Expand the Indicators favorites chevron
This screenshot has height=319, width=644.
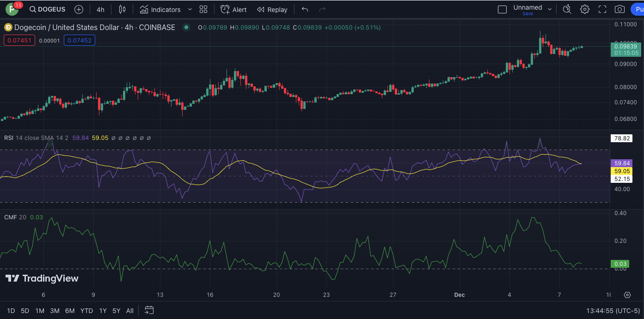(190, 9)
